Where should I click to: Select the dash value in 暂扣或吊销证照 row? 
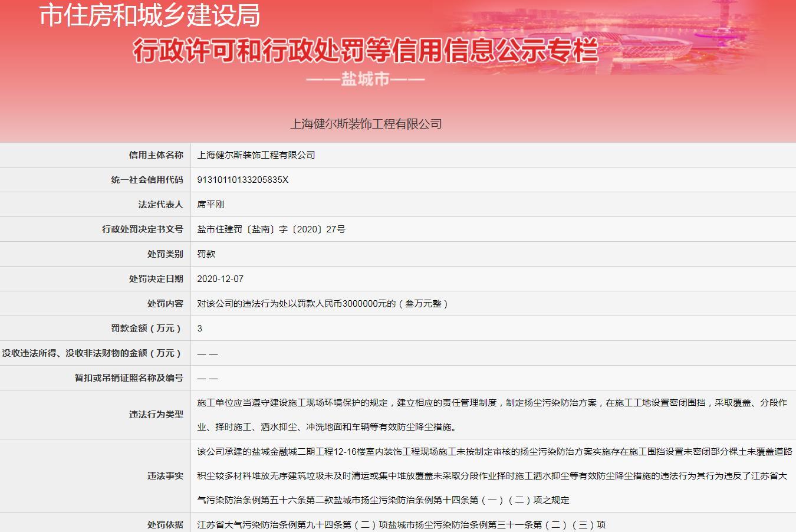[x=208, y=377]
